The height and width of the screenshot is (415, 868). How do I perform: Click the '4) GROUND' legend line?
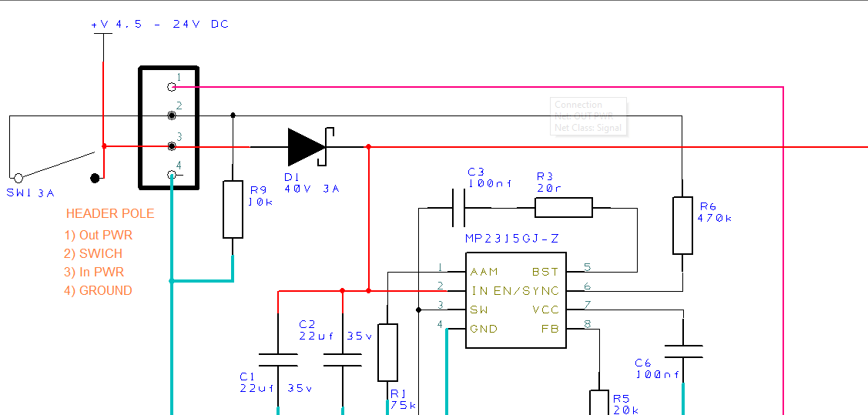point(98,290)
